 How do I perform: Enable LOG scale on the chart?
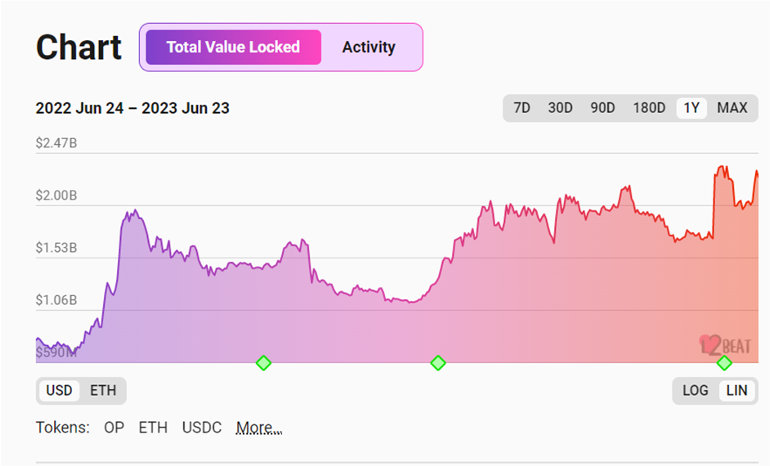[x=696, y=391]
